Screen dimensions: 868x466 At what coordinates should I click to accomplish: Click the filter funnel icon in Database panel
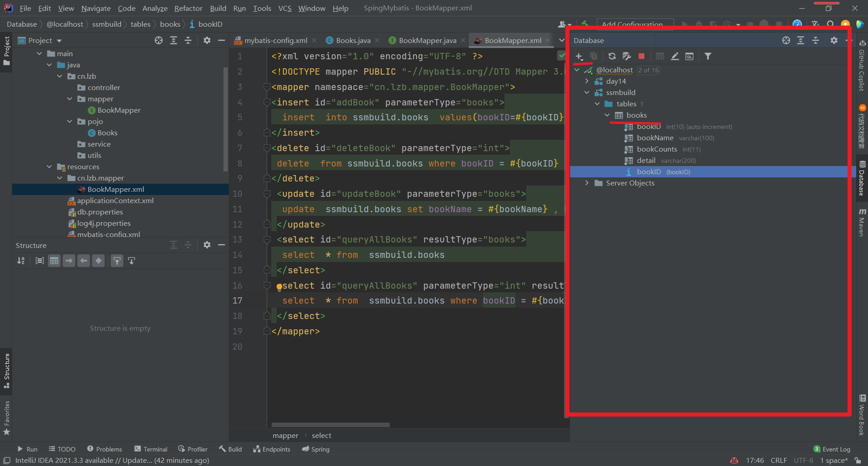[x=708, y=56]
